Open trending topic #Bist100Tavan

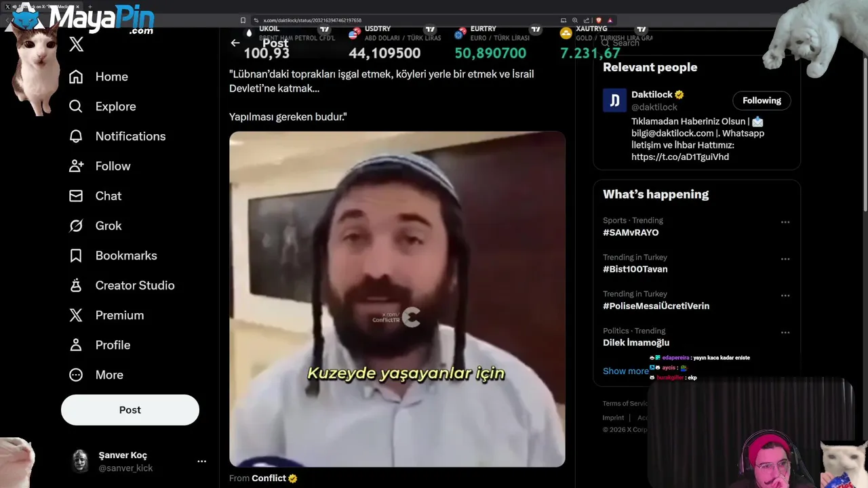click(635, 269)
